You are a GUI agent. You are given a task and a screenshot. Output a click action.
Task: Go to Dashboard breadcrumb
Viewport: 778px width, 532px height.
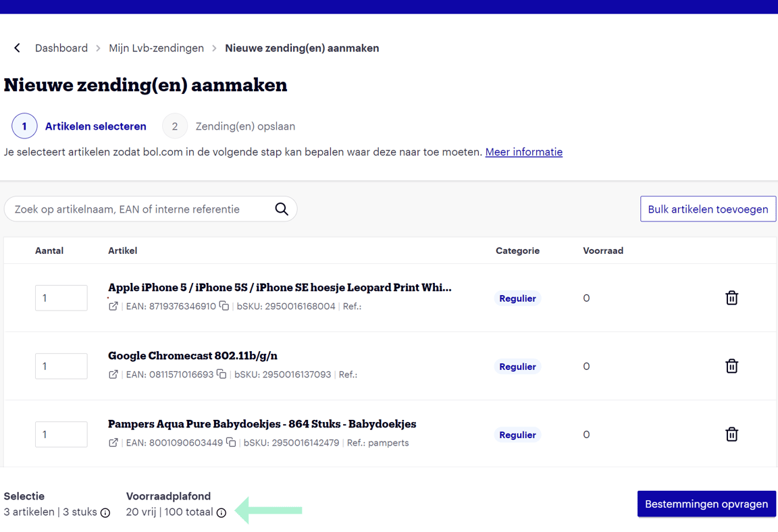(x=61, y=48)
